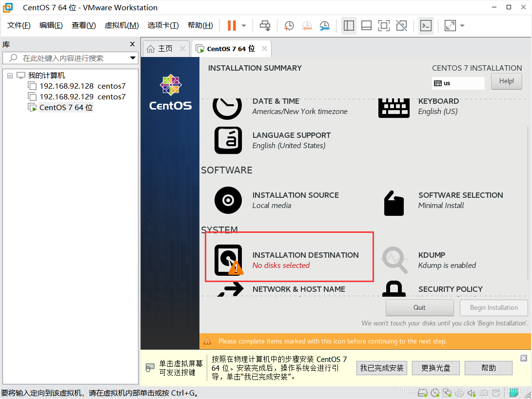Image resolution: width=532 pixels, height=399 pixels.
Task: Click the Help! button
Action: [506, 81]
